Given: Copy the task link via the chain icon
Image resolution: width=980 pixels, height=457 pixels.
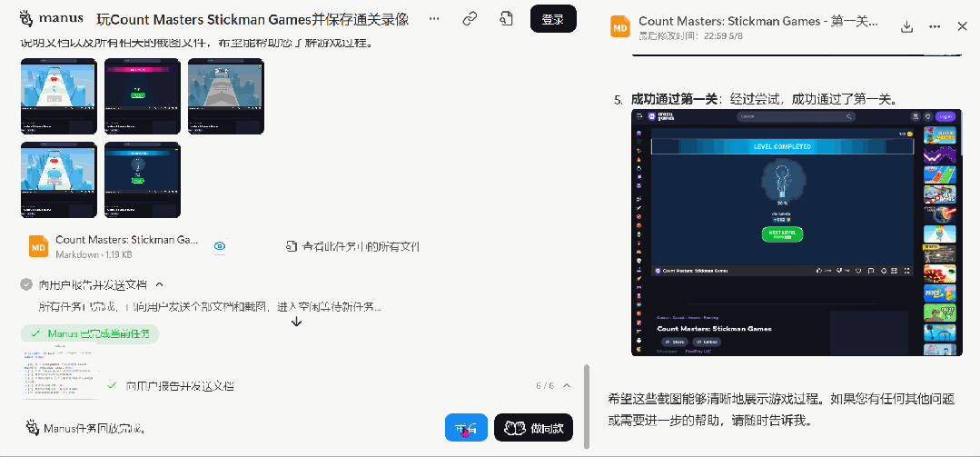Looking at the screenshot, I should point(470,19).
